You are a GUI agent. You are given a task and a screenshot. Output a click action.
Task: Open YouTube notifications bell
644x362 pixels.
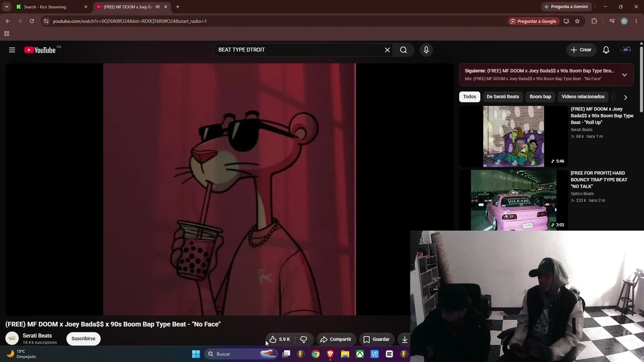point(606,50)
